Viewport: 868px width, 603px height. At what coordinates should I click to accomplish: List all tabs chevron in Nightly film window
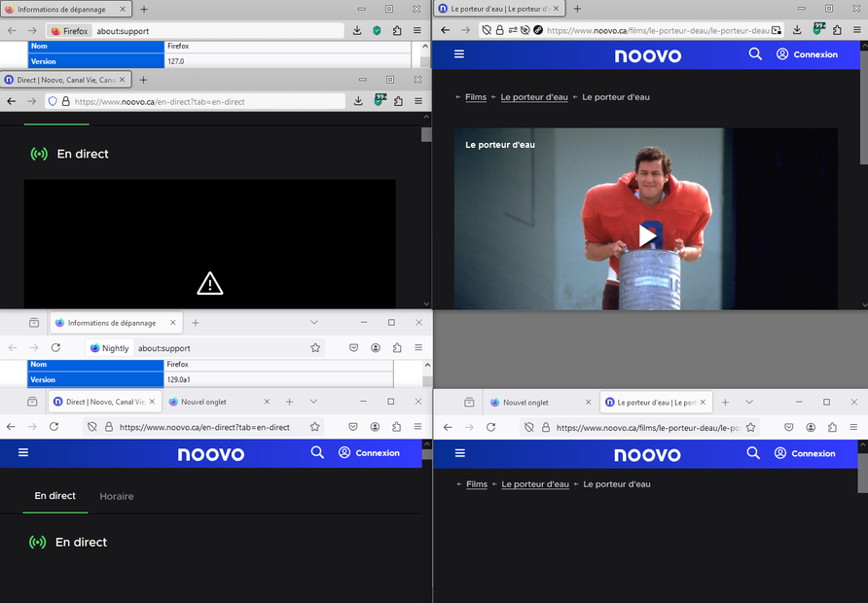(749, 403)
